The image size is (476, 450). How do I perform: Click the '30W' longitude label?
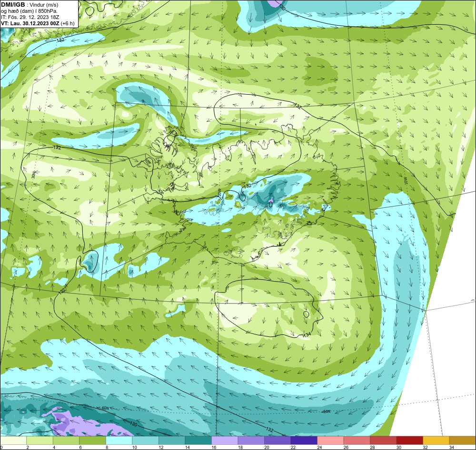[x=33, y=175]
